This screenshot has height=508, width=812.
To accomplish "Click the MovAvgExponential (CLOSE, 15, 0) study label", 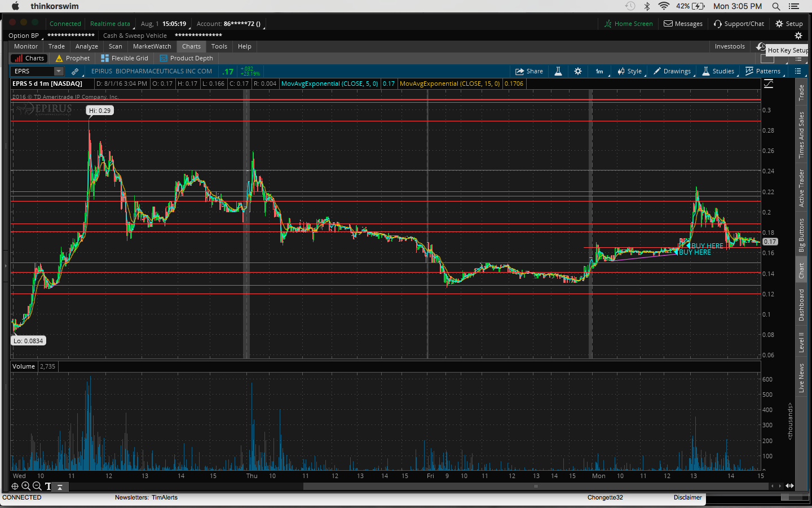I will click(449, 84).
